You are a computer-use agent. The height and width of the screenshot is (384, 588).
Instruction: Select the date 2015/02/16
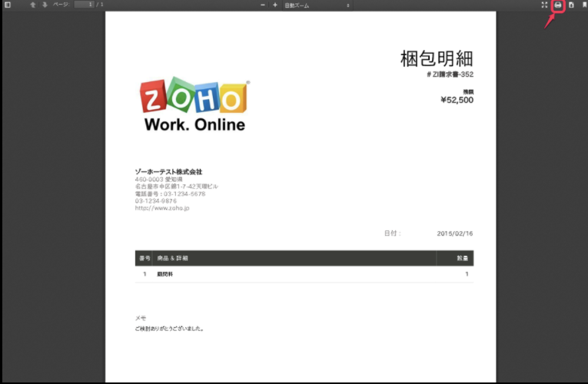tap(454, 233)
